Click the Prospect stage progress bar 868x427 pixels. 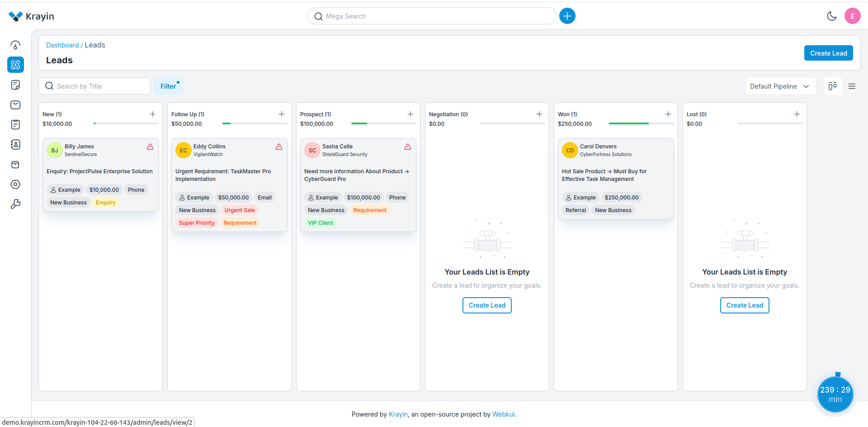tap(383, 123)
